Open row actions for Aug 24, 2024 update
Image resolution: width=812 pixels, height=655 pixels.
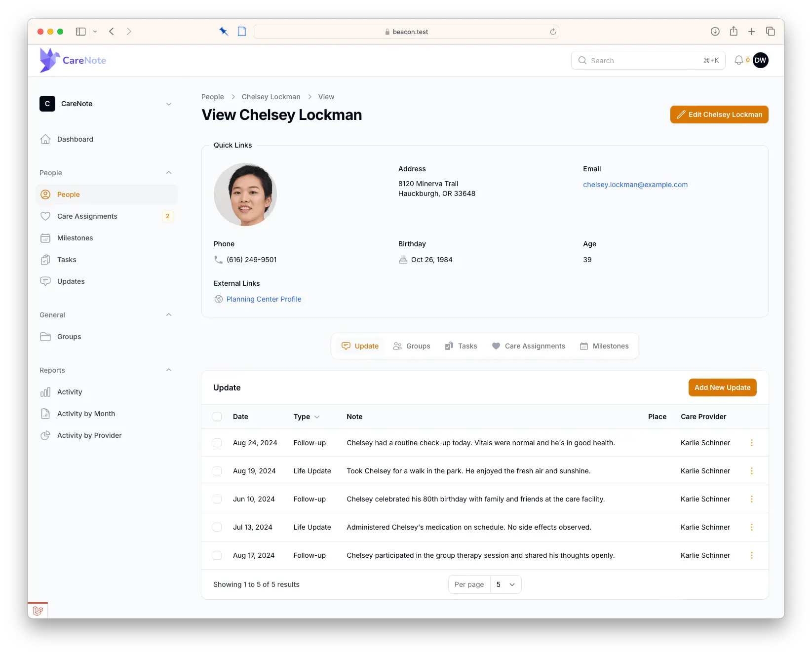[752, 443]
